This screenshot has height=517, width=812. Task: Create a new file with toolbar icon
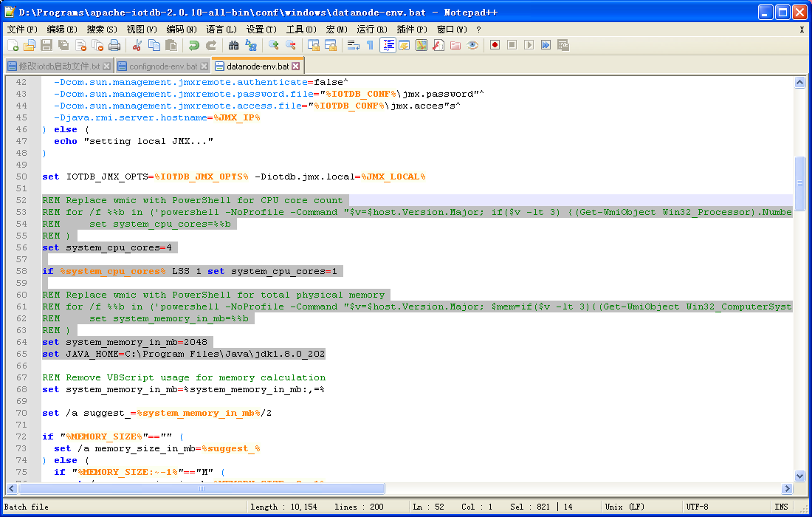coord(13,46)
